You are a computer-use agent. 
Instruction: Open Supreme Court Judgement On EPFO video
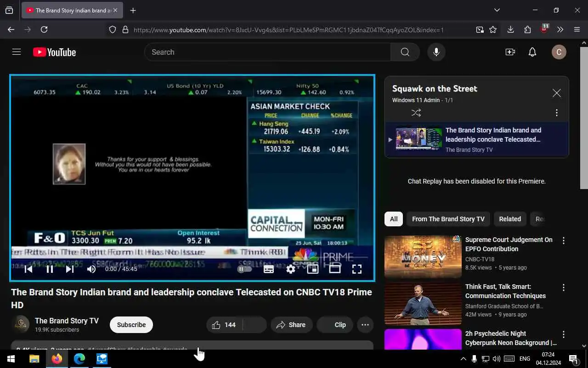[x=509, y=244]
